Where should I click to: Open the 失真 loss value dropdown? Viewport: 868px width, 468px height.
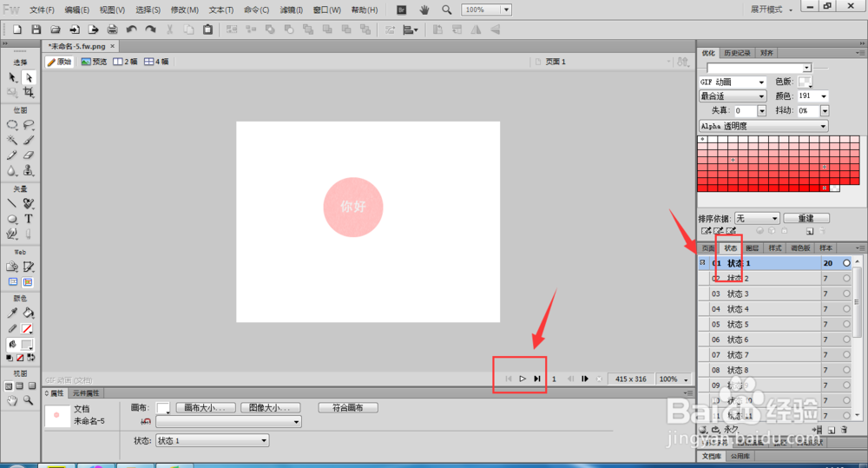[762, 111]
